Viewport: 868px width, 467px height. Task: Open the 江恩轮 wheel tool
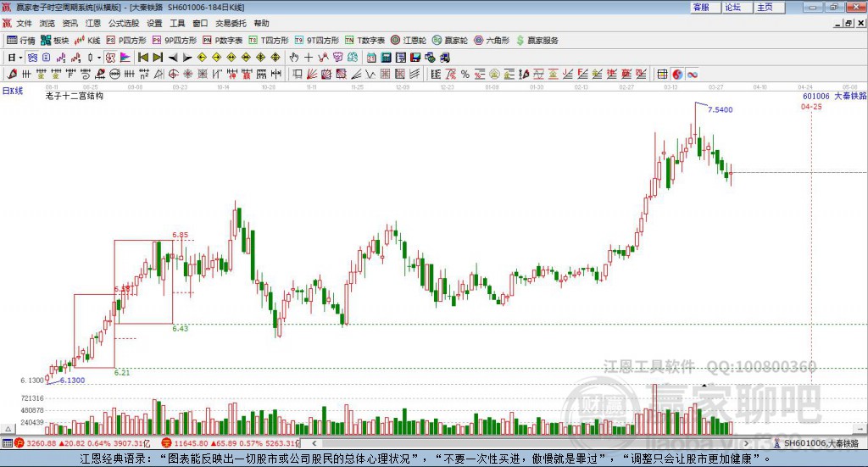409,41
